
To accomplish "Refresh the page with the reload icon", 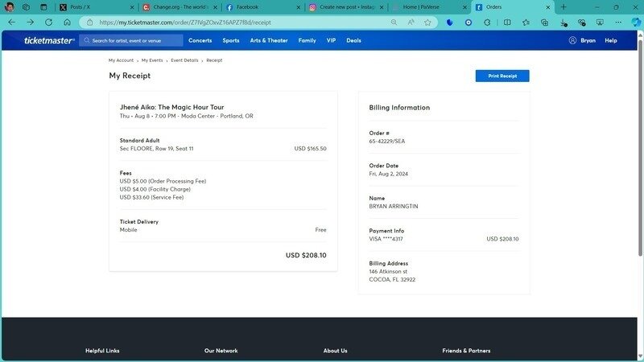I will [48, 23].
